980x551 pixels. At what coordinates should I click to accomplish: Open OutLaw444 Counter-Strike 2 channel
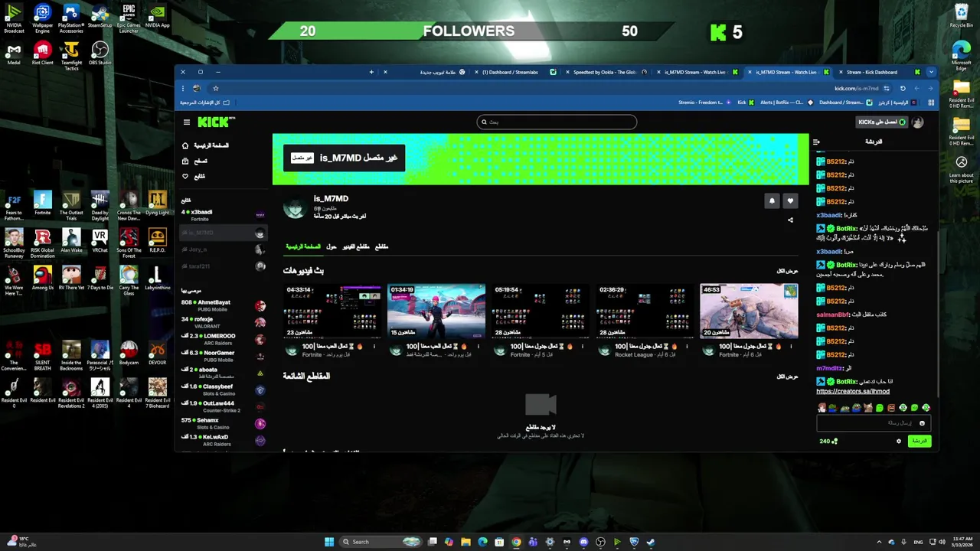point(222,406)
